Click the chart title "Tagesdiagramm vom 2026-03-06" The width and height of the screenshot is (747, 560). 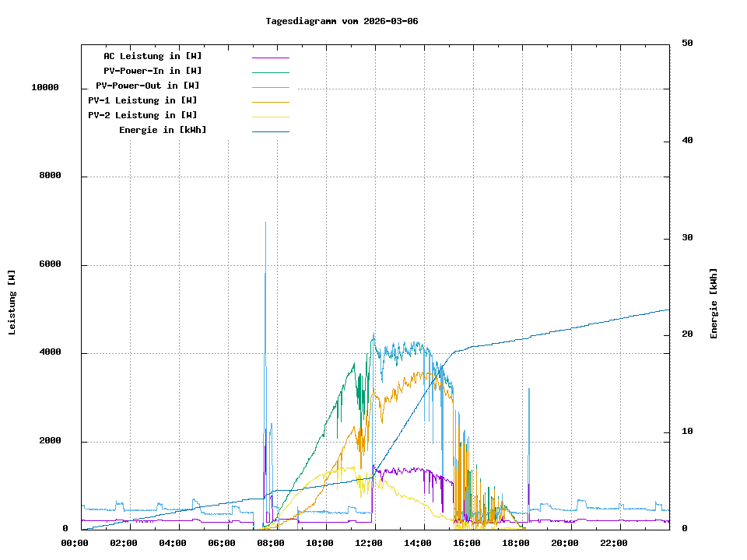342,21
